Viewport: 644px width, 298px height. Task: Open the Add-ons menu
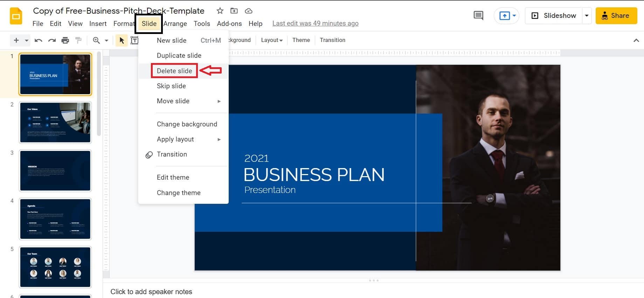coord(229,23)
